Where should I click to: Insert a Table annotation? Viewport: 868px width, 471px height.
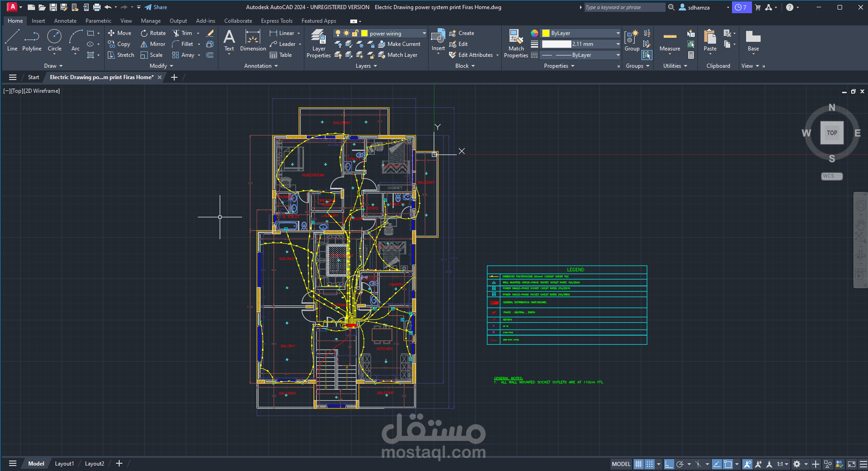(x=282, y=55)
